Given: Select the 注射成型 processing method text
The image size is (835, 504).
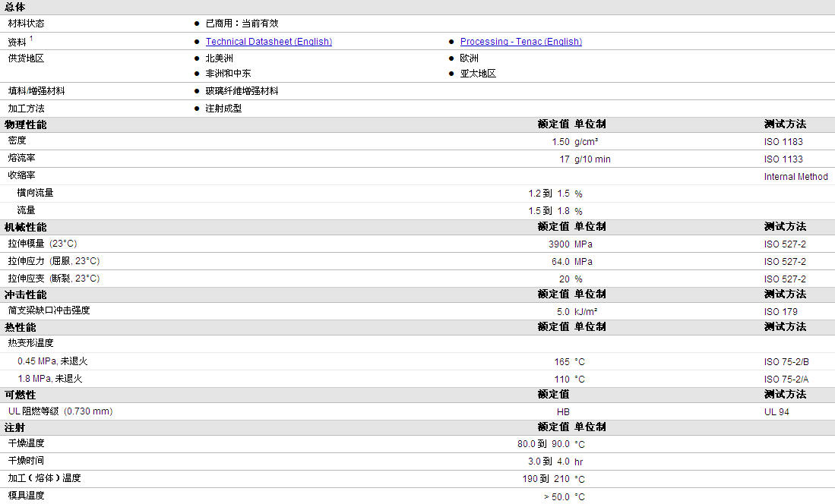Looking at the screenshot, I should [x=223, y=109].
